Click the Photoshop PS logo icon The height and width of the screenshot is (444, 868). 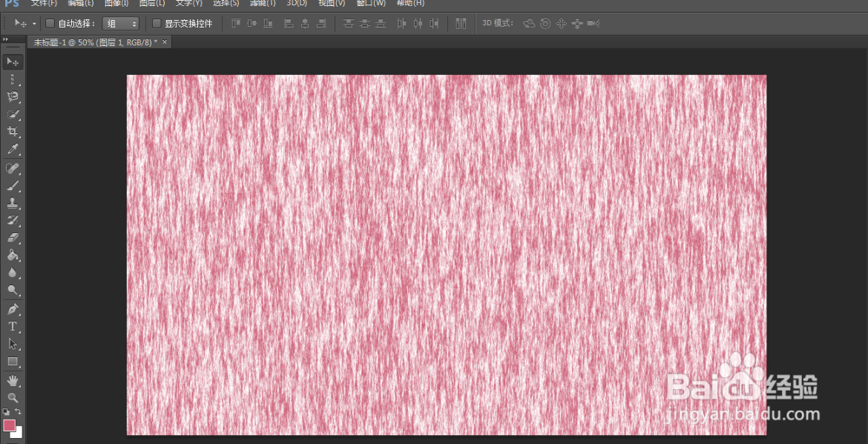pos(12,3)
